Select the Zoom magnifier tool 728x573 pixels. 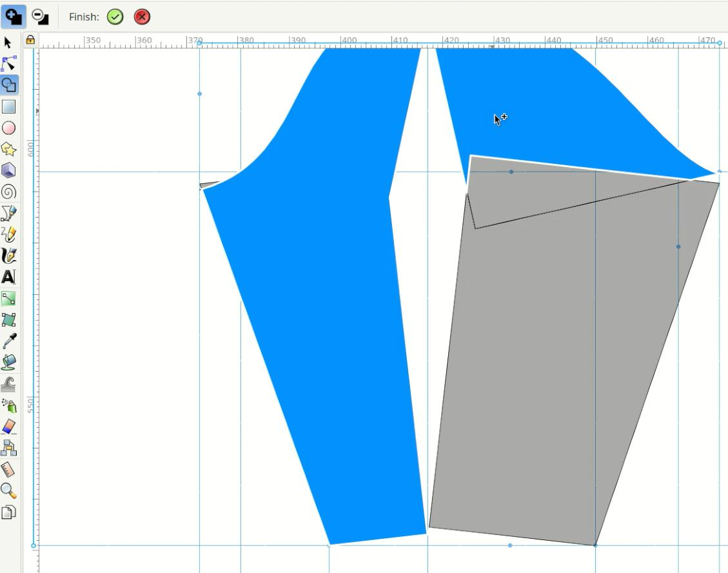pos(9,491)
